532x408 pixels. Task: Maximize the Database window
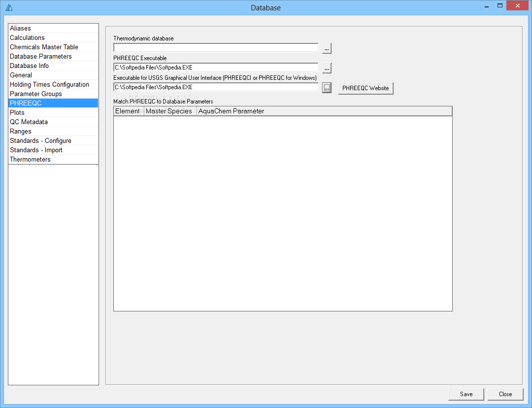[x=500, y=6]
